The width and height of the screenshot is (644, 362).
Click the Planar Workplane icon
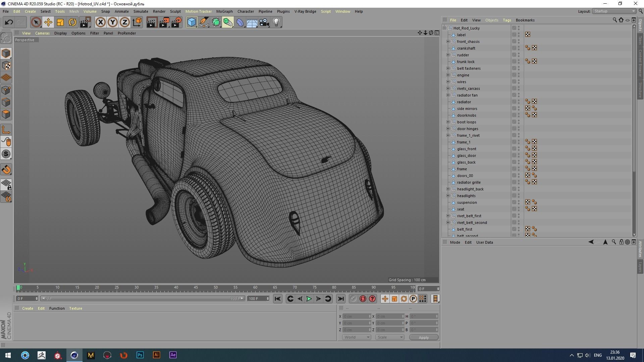(x=6, y=197)
